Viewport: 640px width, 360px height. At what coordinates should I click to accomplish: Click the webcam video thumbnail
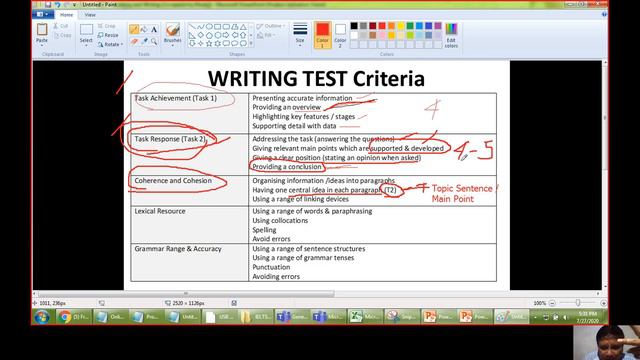(607, 342)
